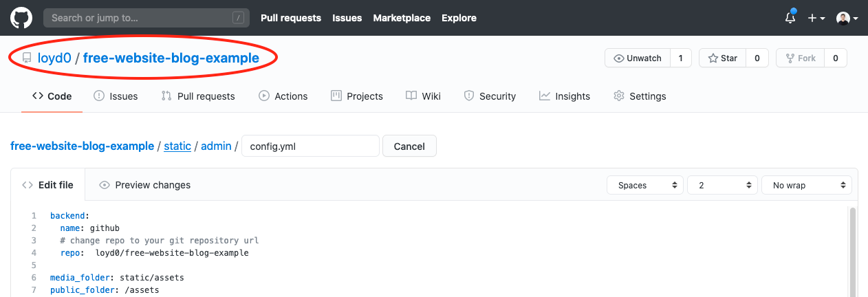Open the Actions tab

(283, 96)
